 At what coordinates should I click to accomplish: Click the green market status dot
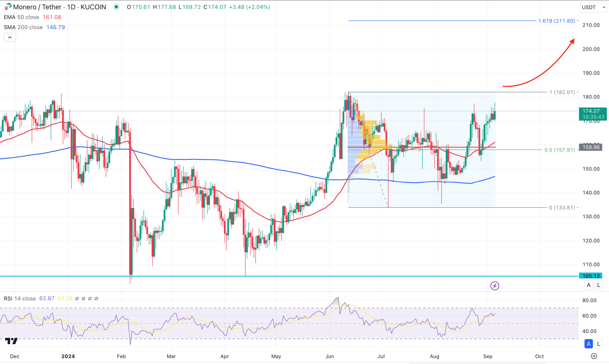click(x=116, y=7)
